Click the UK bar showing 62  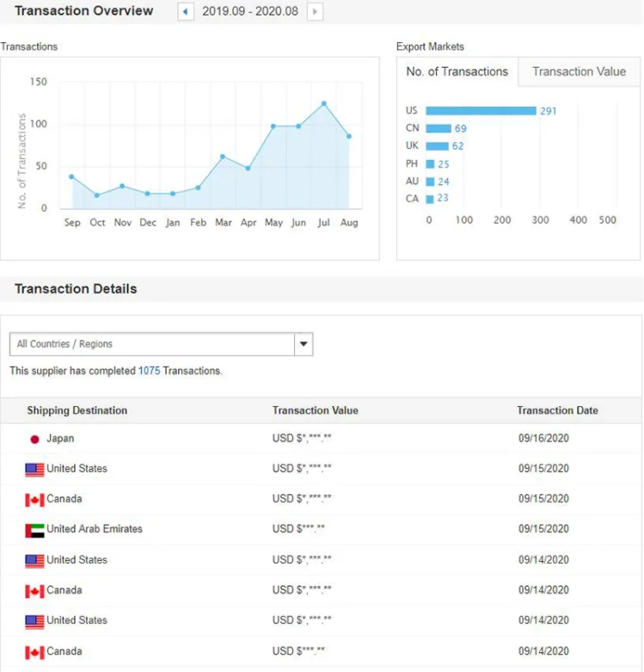click(x=437, y=146)
